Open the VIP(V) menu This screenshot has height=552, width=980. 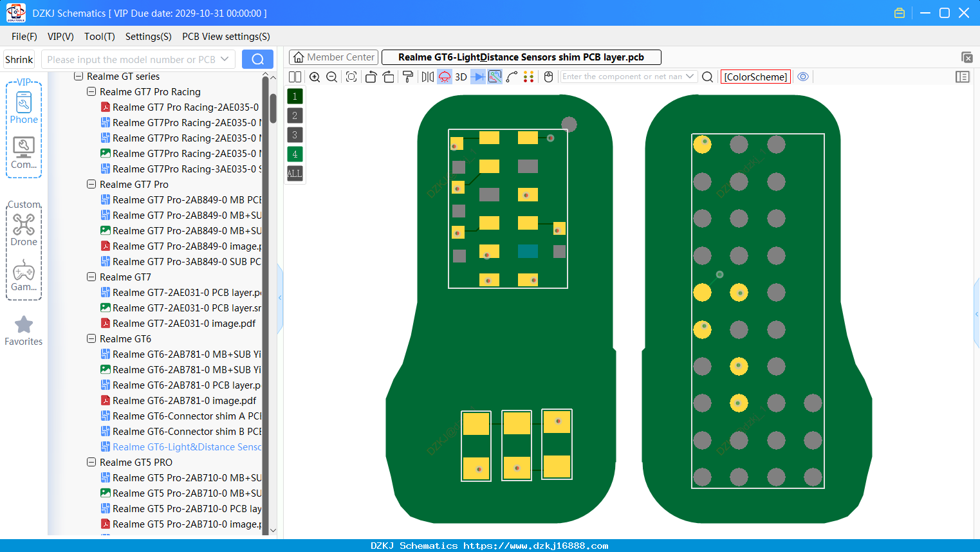pyautogui.click(x=60, y=37)
